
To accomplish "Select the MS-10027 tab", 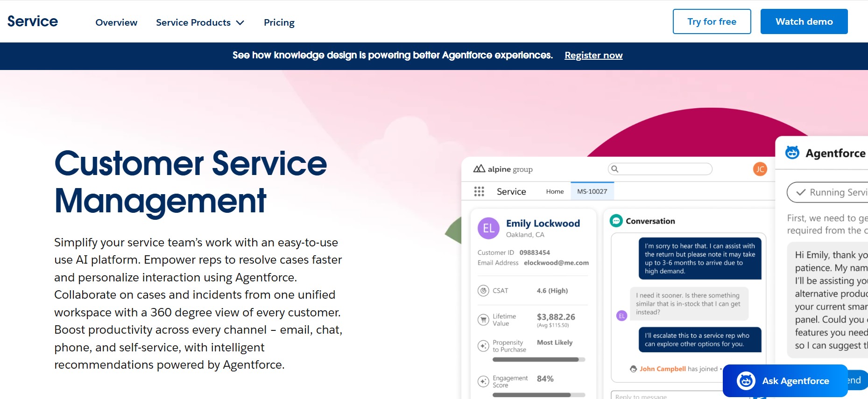I will click(592, 191).
